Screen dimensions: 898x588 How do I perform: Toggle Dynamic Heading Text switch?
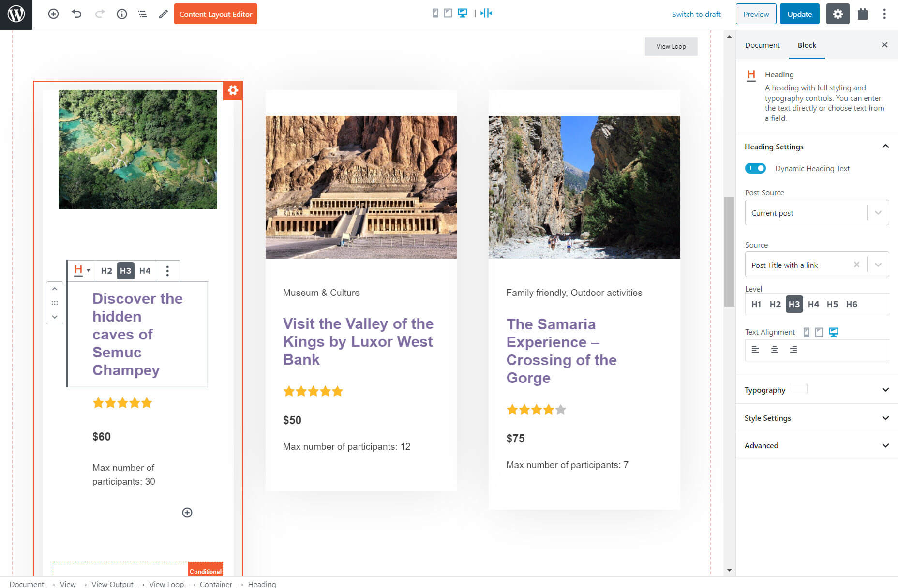coord(755,168)
